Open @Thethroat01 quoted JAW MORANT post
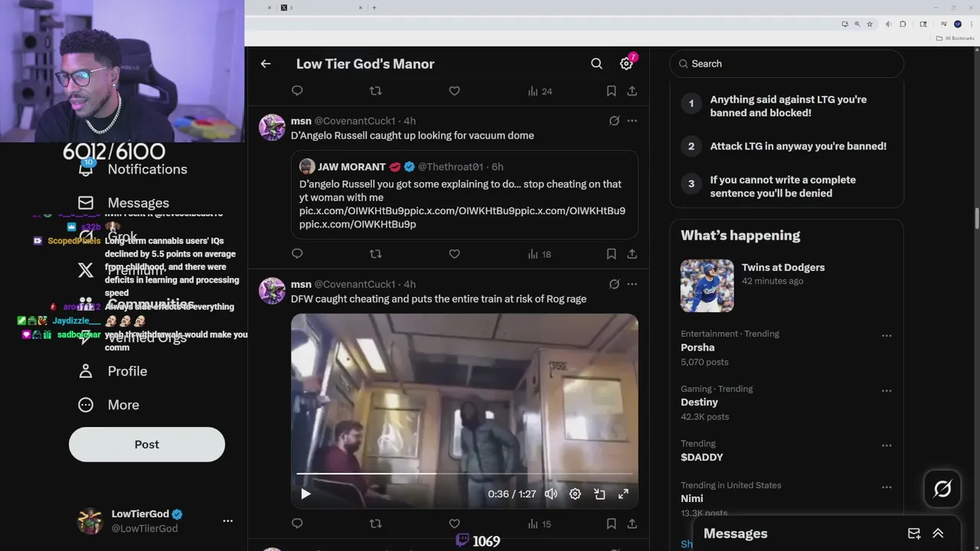 pyautogui.click(x=464, y=194)
